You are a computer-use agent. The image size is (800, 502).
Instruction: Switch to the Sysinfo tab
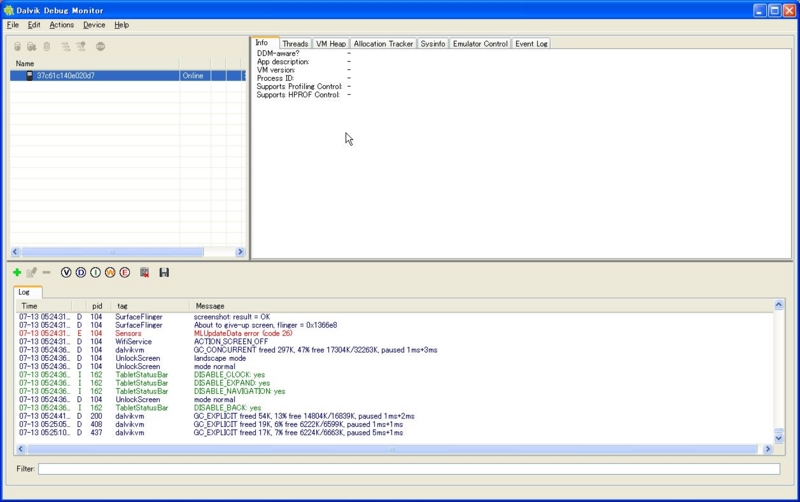coord(433,44)
